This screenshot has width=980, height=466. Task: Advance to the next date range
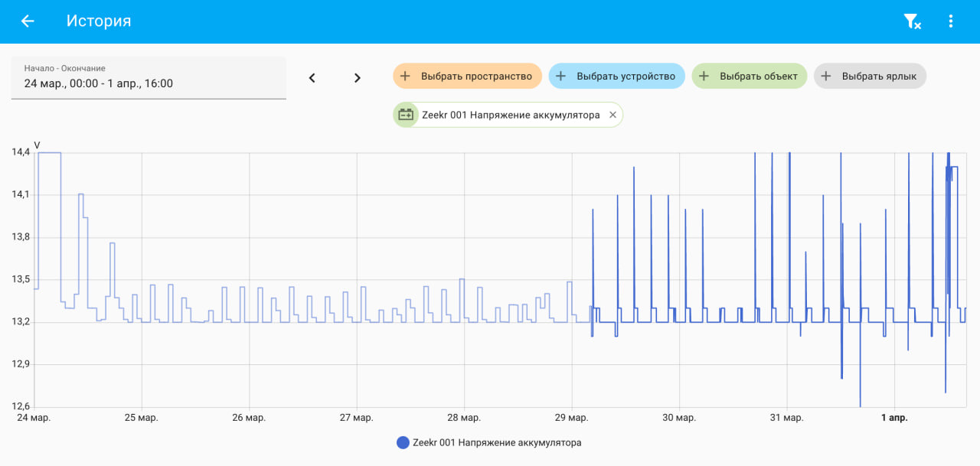click(x=357, y=77)
